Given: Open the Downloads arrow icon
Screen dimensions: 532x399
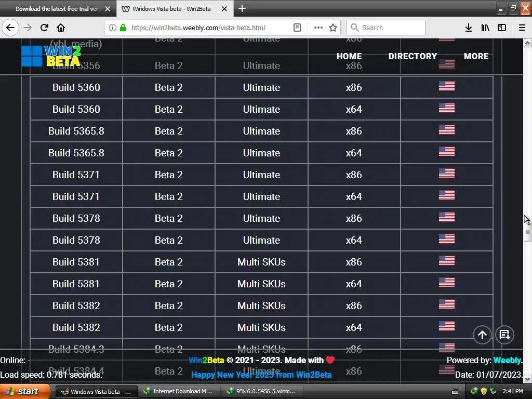Looking at the screenshot, I should (469, 28).
